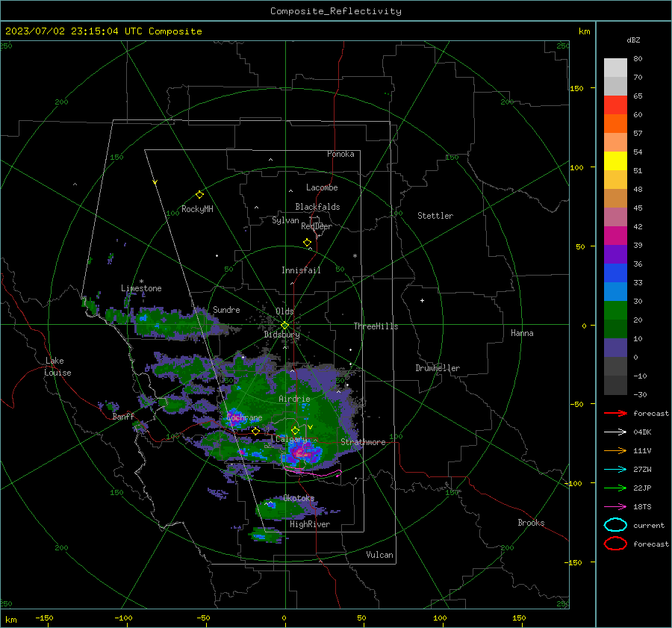Click the Banff label
The width and height of the screenshot is (672, 628).
click(123, 417)
